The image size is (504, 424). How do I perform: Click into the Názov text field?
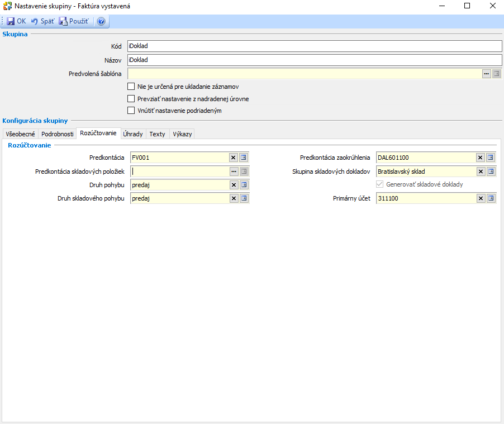click(313, 60)
